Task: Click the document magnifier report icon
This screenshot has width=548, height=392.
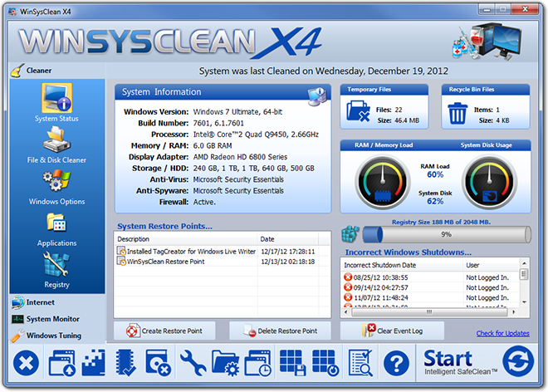Action: 360,363
